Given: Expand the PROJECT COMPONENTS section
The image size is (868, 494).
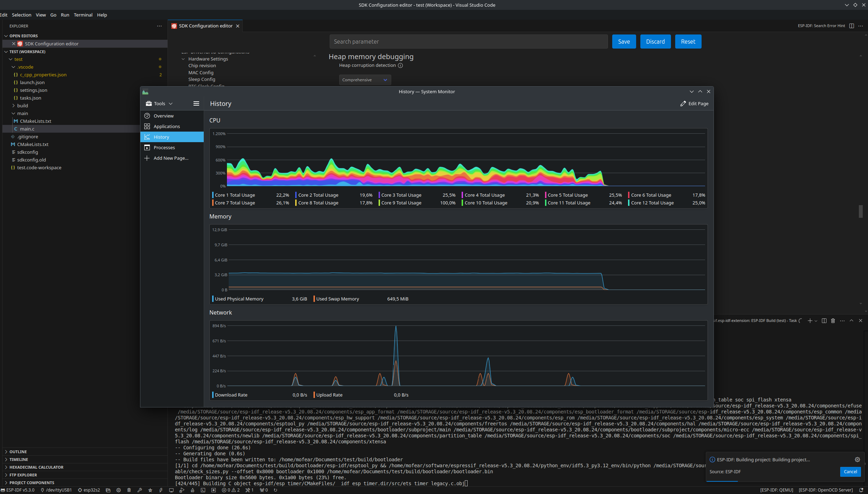Looking at the screenshot, I should pos(32,483).
